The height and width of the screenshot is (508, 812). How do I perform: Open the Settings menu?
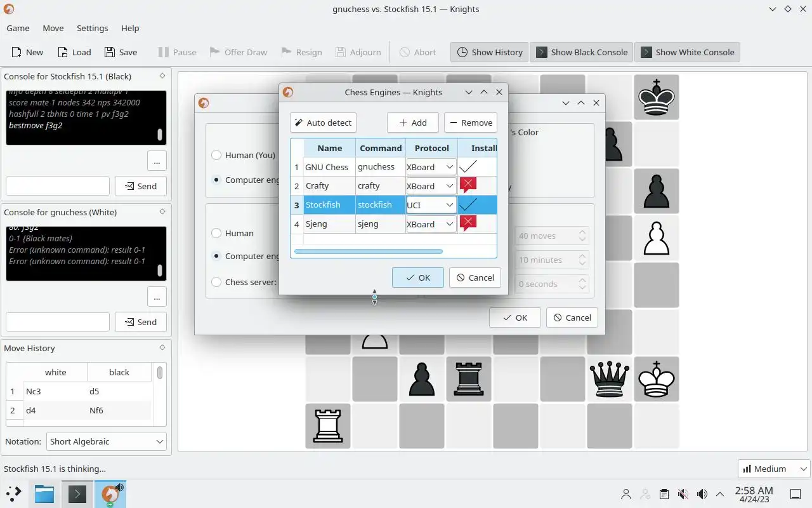tap(92, 28)
